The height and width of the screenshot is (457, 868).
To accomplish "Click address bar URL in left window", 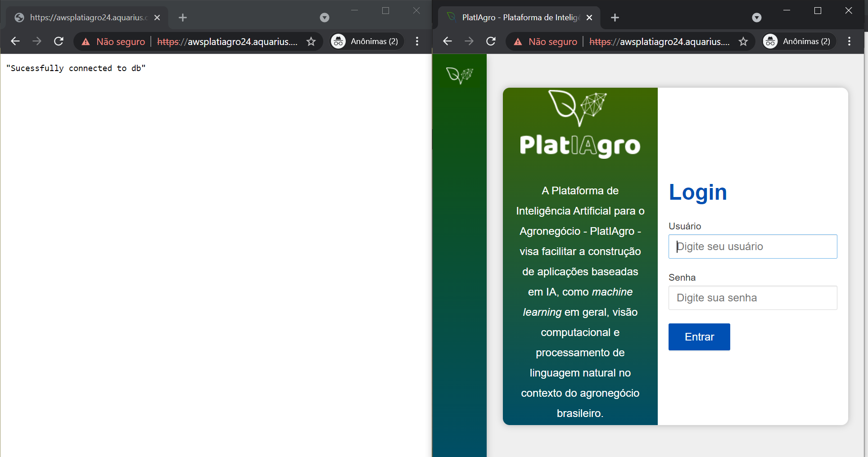I will [x=227, y=41].
